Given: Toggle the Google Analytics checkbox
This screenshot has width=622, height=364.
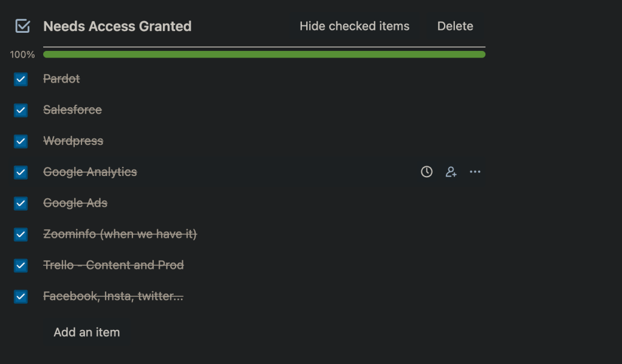Looking at the screenshot, I should 21,172.
